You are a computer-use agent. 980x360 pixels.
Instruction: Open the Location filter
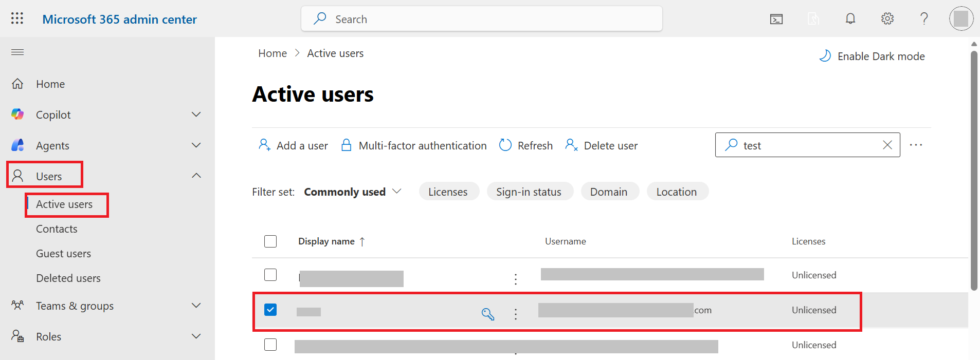tap(677, 192)
